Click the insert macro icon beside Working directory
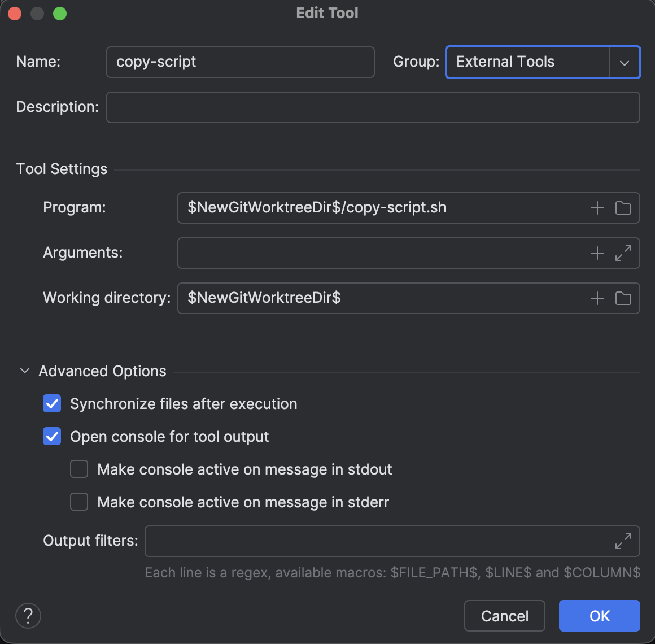The width and height of the screenshot is (655, 644). click(x=596, y=298)
